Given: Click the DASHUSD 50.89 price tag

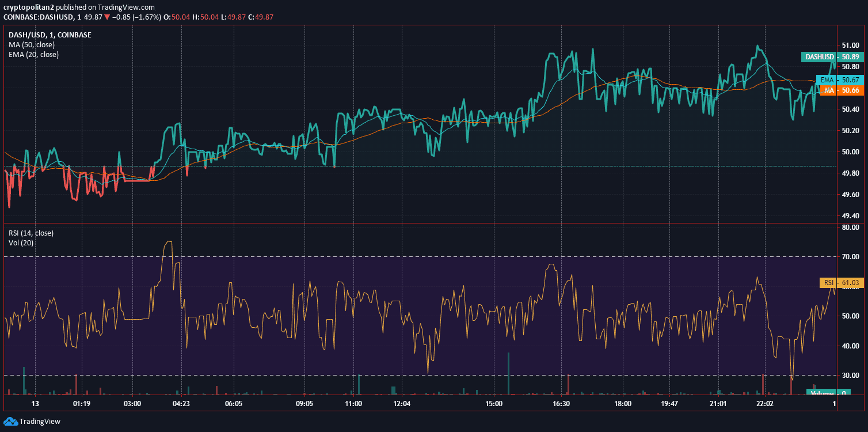Looking at the screenshot, I should (833, 56).
